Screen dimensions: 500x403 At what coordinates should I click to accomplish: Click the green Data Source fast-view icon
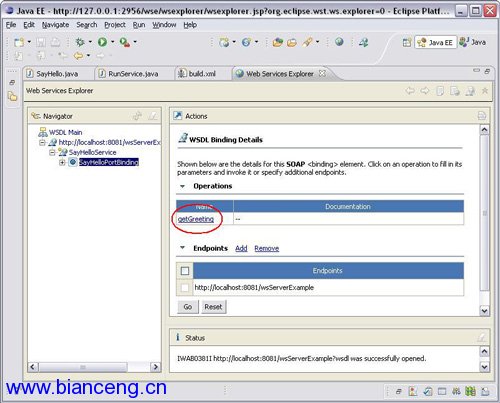470,391
